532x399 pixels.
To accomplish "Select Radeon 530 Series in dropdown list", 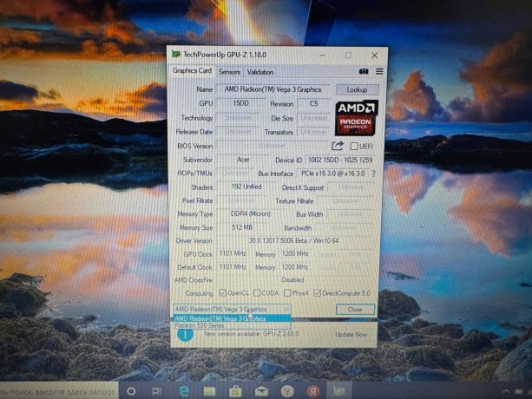I will (x=232, y=325).
